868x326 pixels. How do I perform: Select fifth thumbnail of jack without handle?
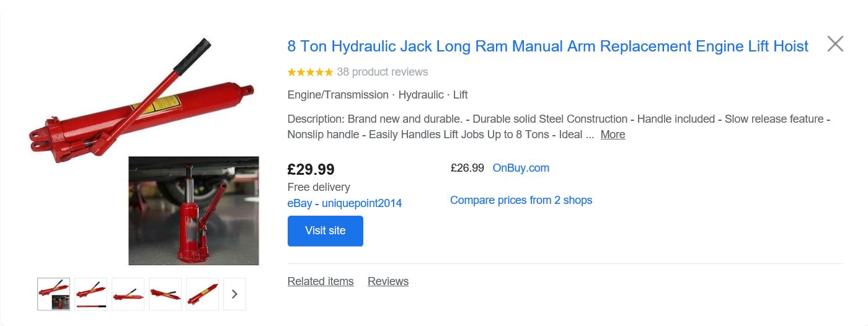click(x=202, y=294)
